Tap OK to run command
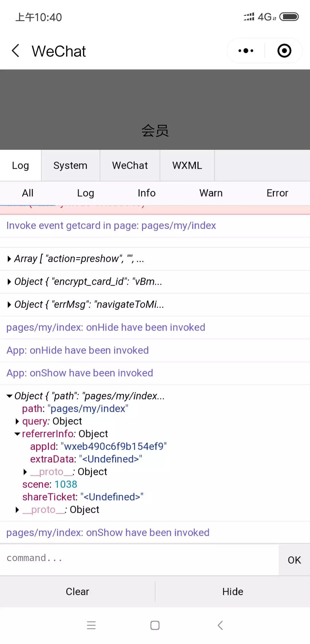 [294, 560]
